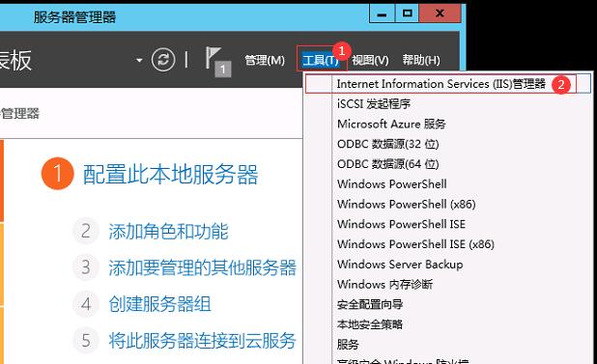
Task: Refresh the Server Manager dashboard
Action: click(163, 60)
